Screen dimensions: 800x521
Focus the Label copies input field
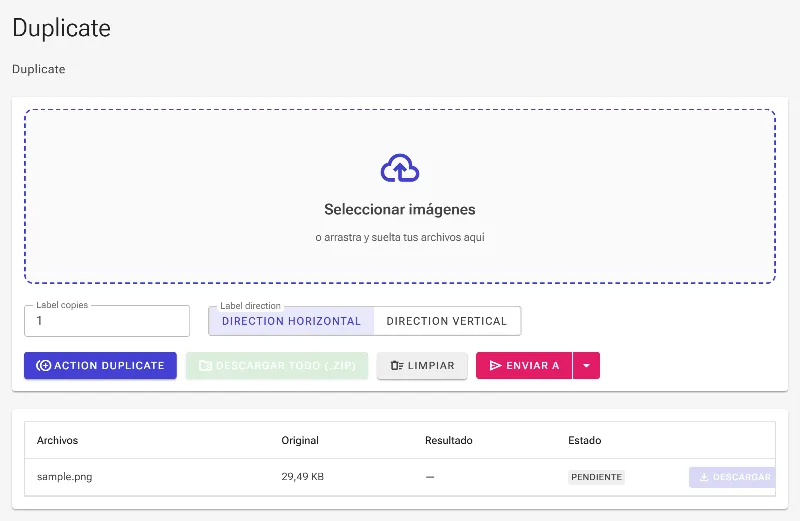point(107,321)
